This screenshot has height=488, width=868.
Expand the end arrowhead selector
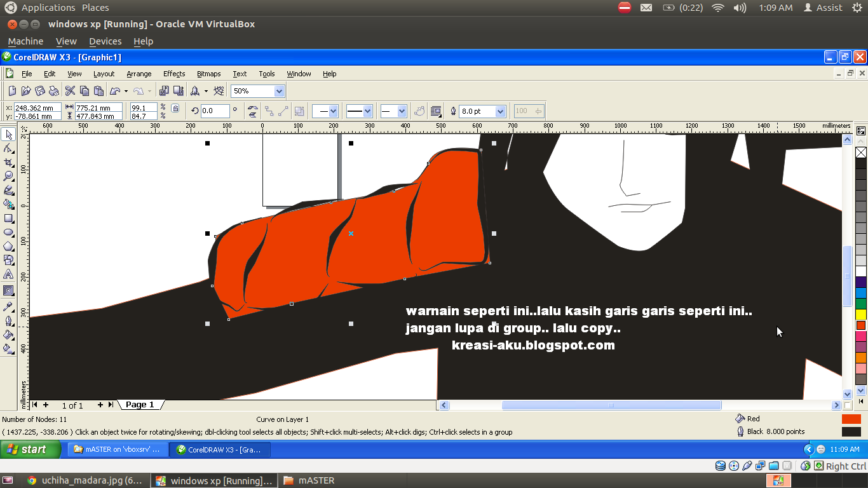402,111
